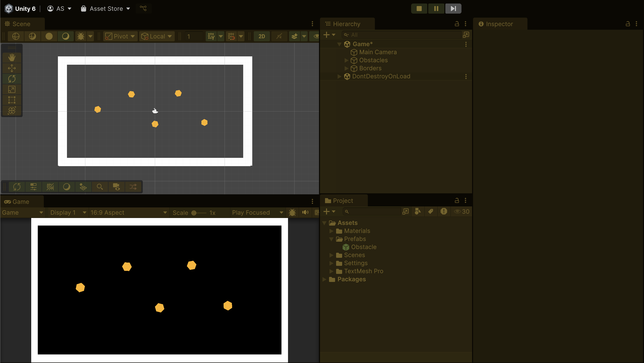Stop play mode with stop button

[x=419, y=9]
